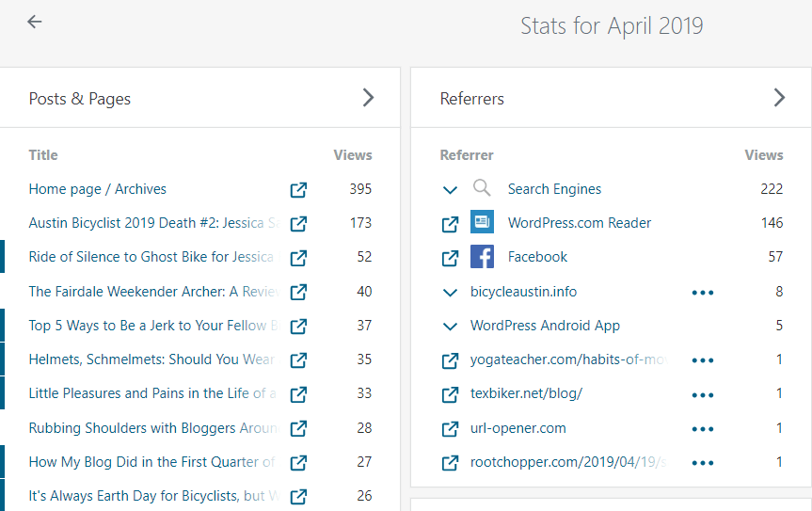Open WordPress.com Reader external link icon

(x=450, y=224)
